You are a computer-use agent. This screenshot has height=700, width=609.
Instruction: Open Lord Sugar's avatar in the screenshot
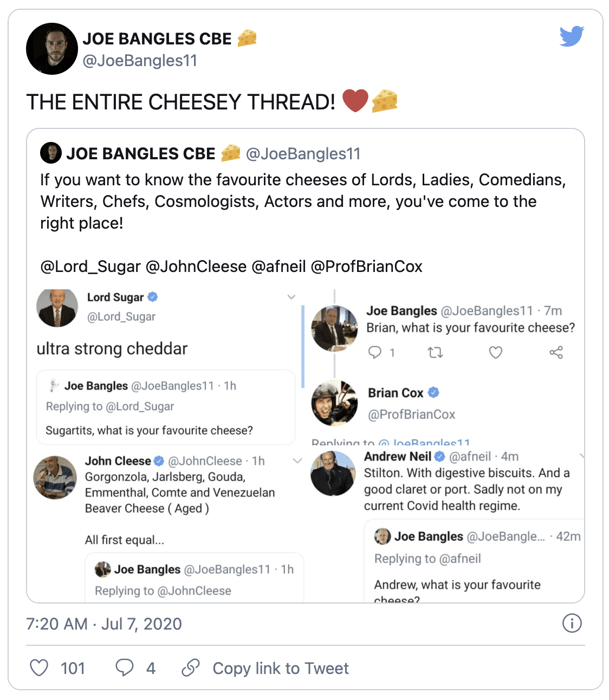tap(57, 308)
